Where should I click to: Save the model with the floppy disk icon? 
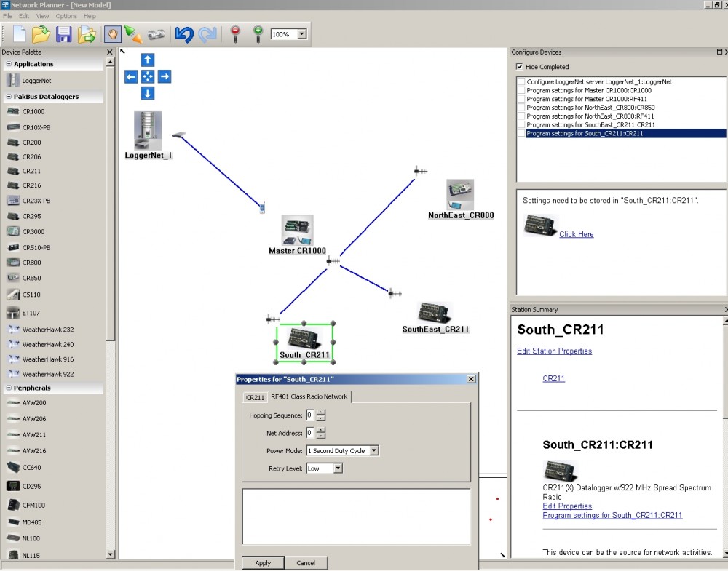(x=63, y=34)
